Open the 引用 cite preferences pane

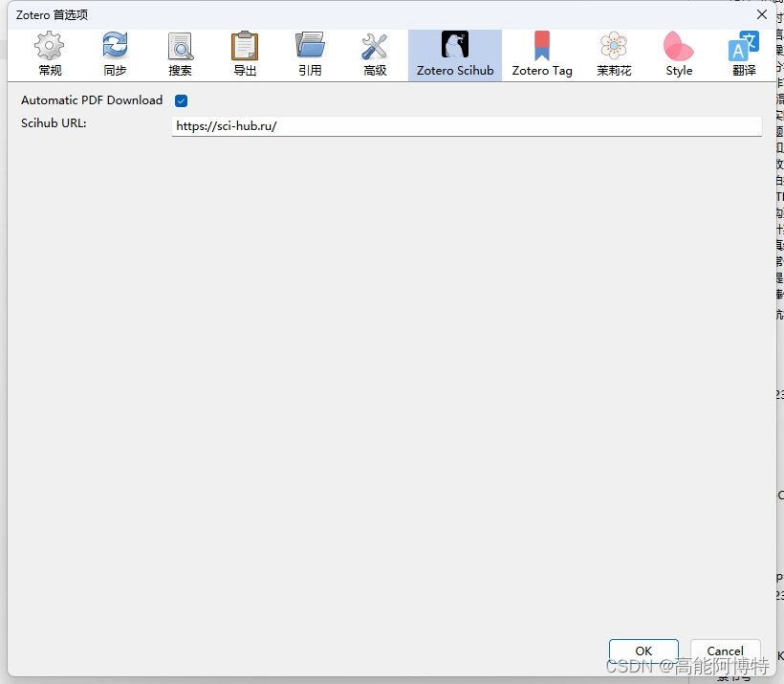[310, 55]
